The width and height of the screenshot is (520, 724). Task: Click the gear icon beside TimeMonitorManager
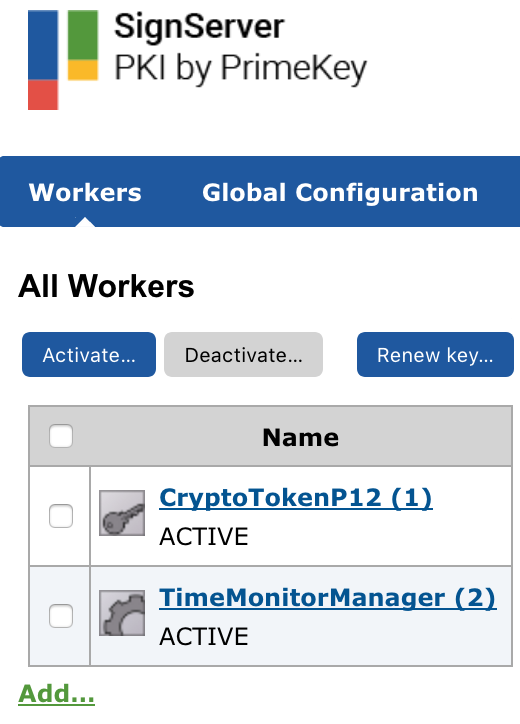(122, 613)
